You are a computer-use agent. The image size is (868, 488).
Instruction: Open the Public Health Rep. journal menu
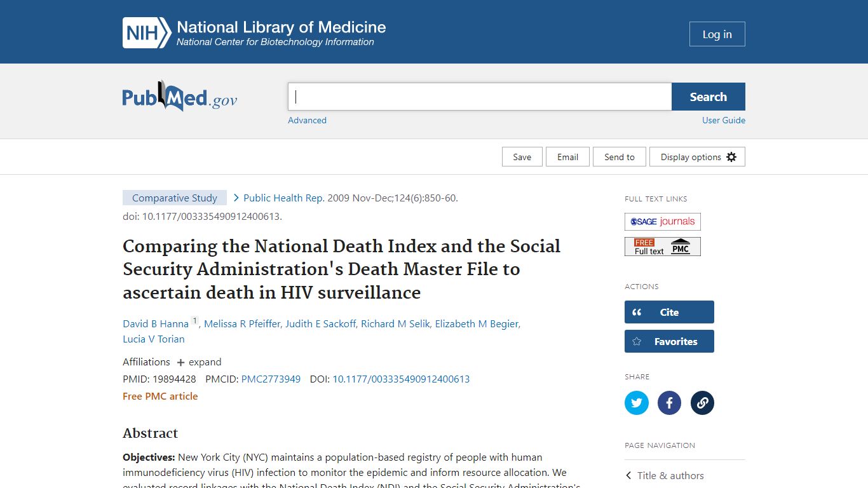(284, 198)
